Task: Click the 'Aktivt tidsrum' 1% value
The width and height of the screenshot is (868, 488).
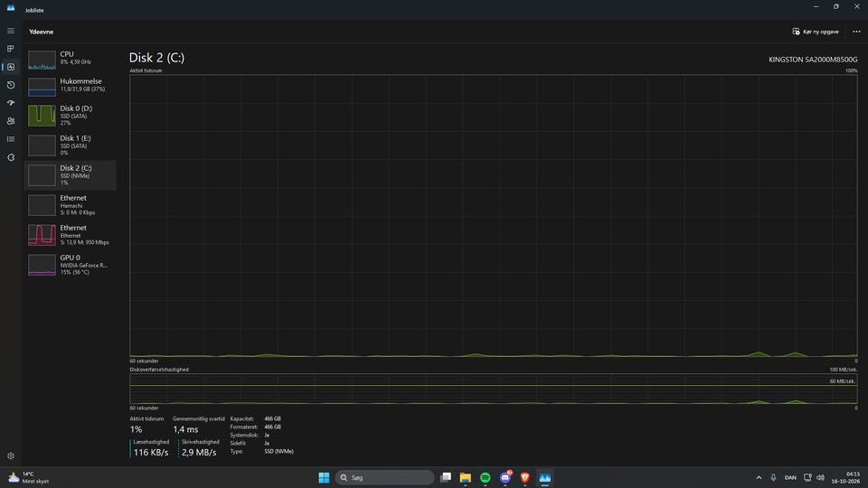Action: tap(137, 429)
